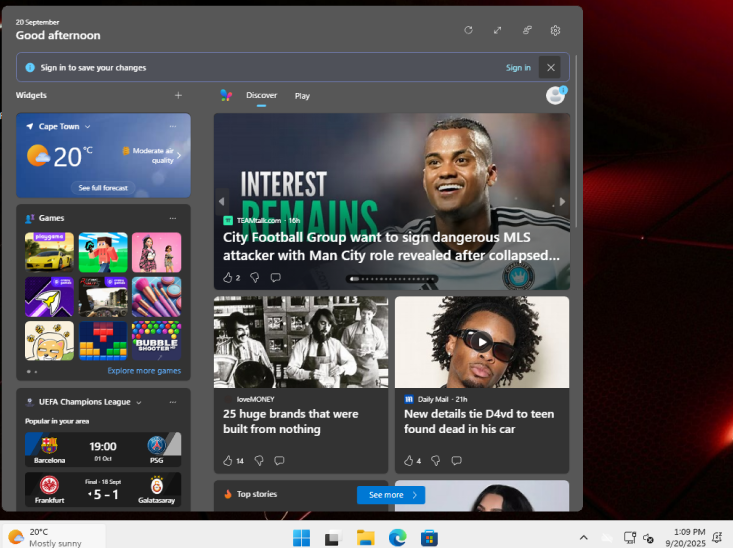Click the headline carousel page dots
Image resolution: width=733 pixels, height=548 pixels.
pos(392,279)
